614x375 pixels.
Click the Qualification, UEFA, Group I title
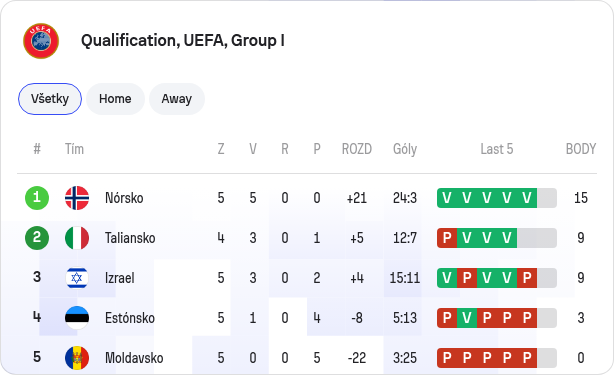click(x=183, y=41)
